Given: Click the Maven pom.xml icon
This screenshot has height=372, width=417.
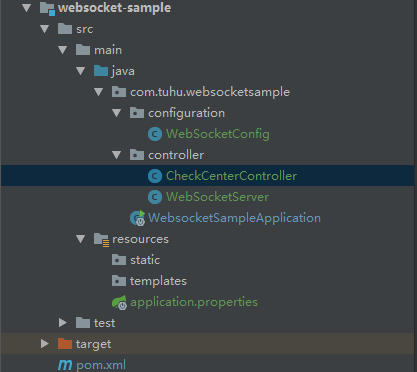Looking at the screenshot, I should click(65, 365).
